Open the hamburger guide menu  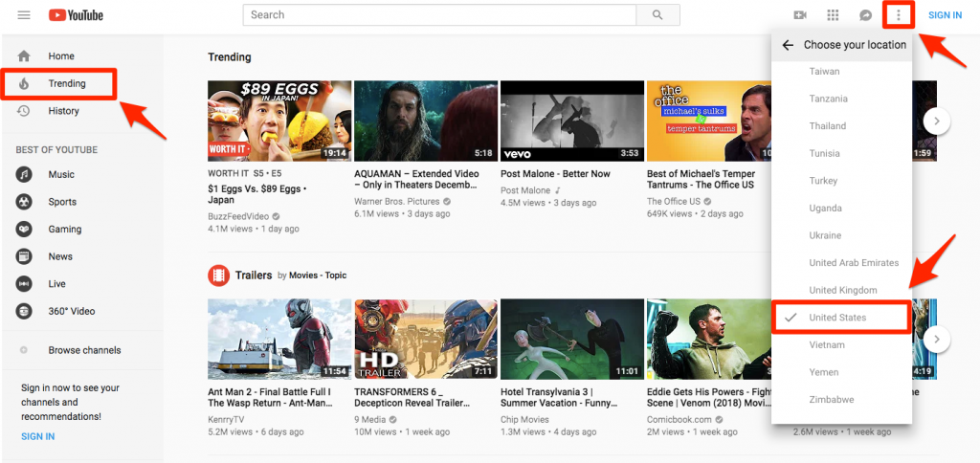[24, 15]
